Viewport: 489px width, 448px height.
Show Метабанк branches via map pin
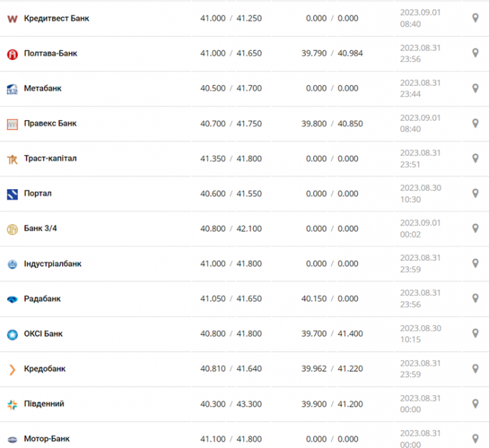pyautogui.click(x=475, y=88)
